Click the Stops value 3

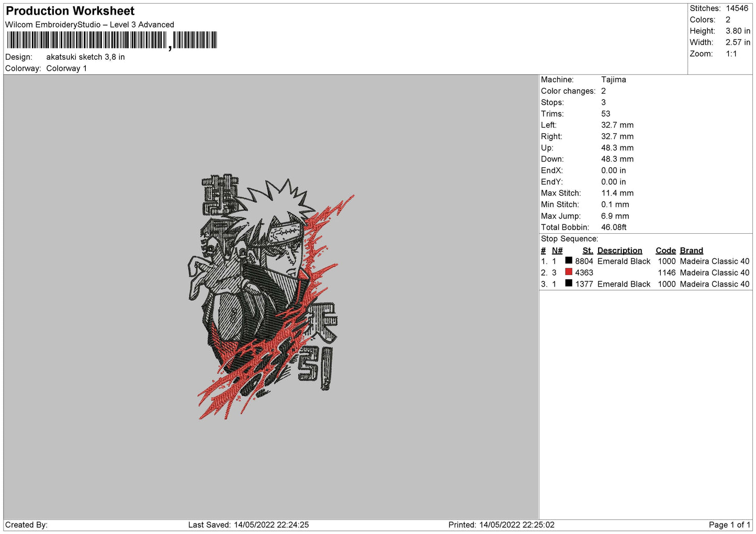(x=603, y=103)
